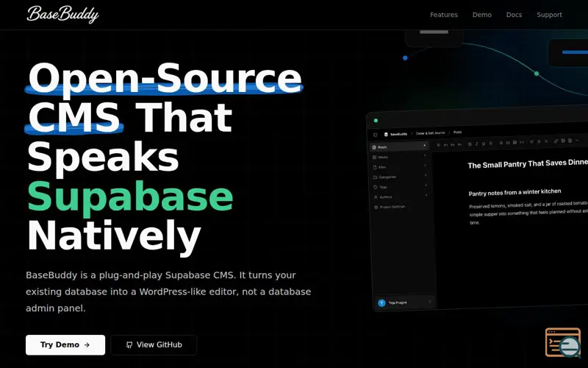This screenshot has height=368, width=588.
Task: Toggle Underline in the preview editor toolbar
Action: point(484,144)
